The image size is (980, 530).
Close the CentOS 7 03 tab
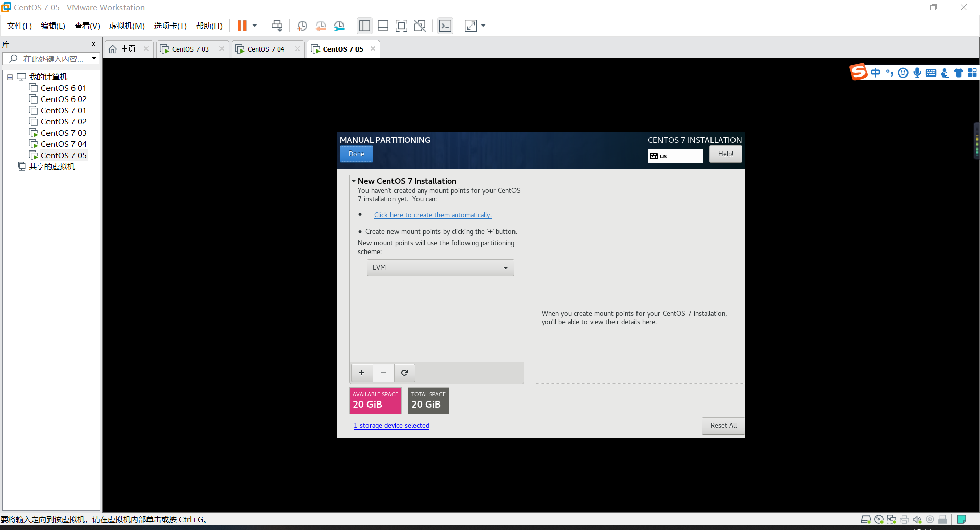(222, 49)
